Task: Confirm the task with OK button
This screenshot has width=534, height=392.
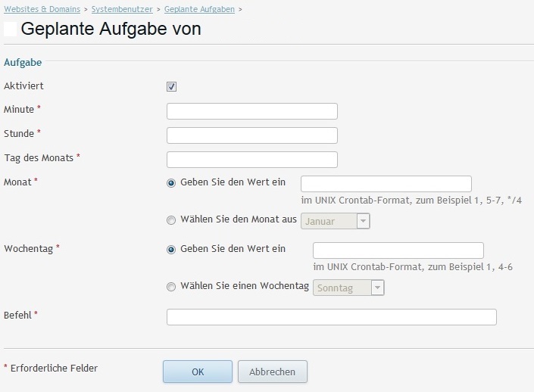Action: tap(198, 372)
